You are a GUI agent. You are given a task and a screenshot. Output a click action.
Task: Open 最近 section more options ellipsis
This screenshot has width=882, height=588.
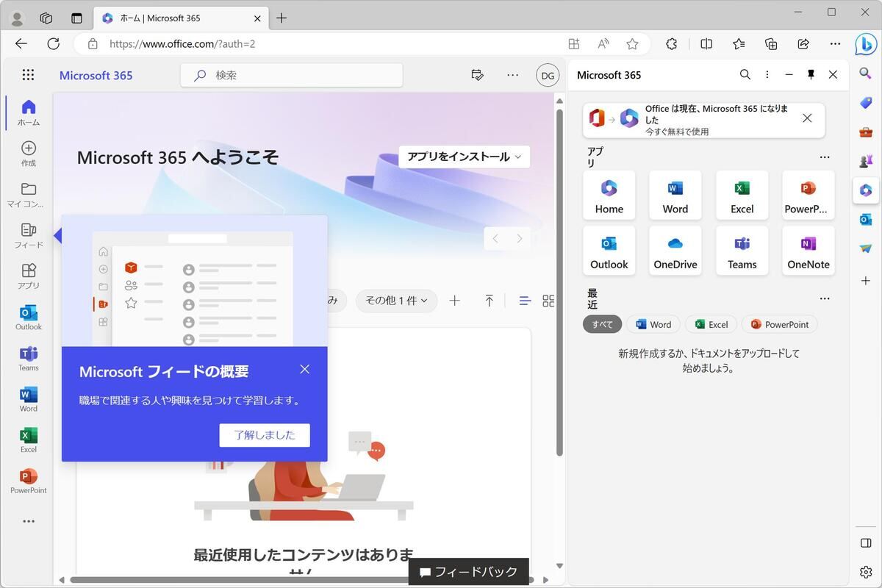pos(825,298)
